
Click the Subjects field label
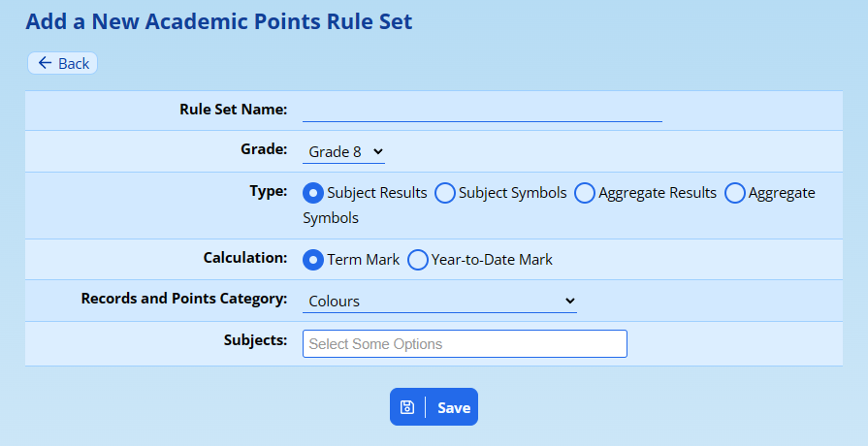[x=255, y=340]
